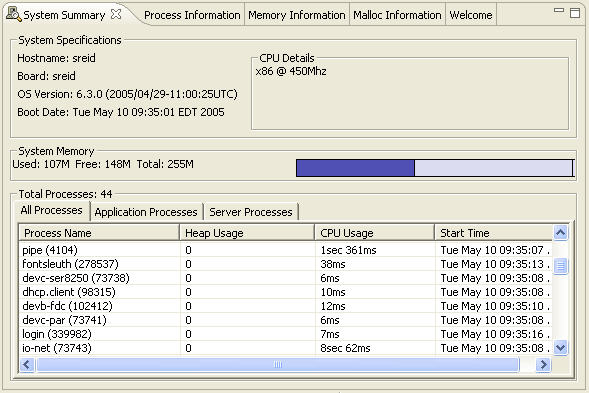Click the horizontal scroll right arrow
Screen dimensions: 589x393
coord(543,364)
